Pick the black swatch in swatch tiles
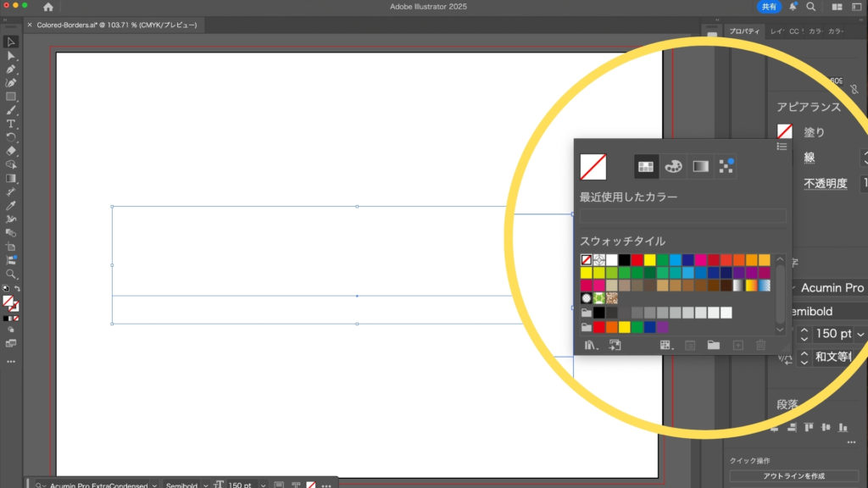The image size is (868, 488). tap(624, 260)
